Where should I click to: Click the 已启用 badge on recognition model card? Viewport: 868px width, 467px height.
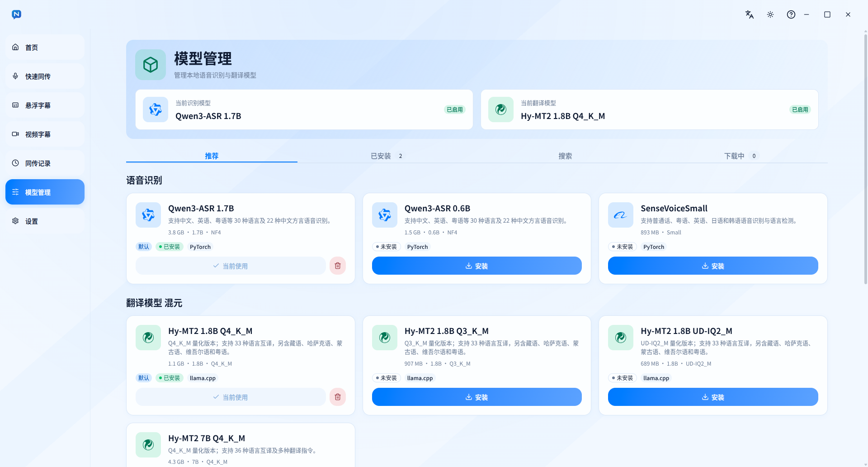click(455, 110)
